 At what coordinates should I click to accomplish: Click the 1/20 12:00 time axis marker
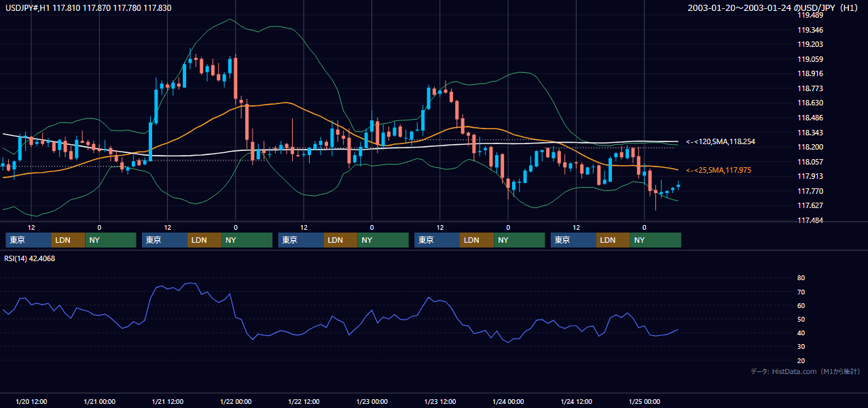(31, 402)
